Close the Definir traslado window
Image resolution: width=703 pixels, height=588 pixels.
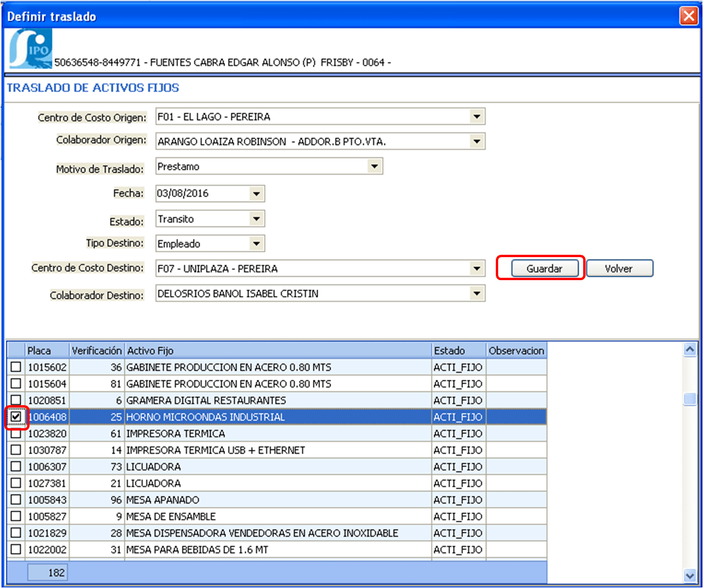[688, 16]
